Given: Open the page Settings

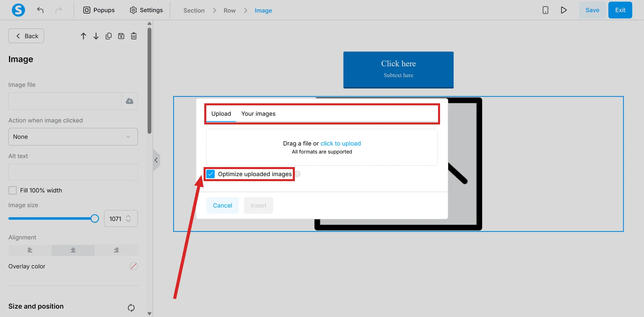Looking at the screenshot, I should click(146, 10).
